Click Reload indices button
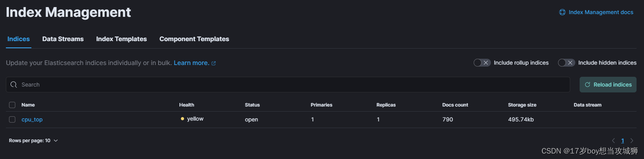Viewport: 644px width, 159px height. point(608,85)
